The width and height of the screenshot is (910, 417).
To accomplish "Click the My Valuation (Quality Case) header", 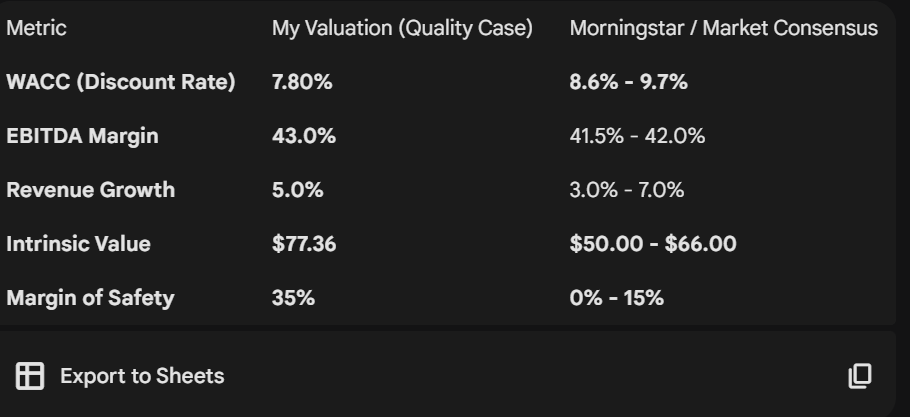I will [x=401, y=29].
